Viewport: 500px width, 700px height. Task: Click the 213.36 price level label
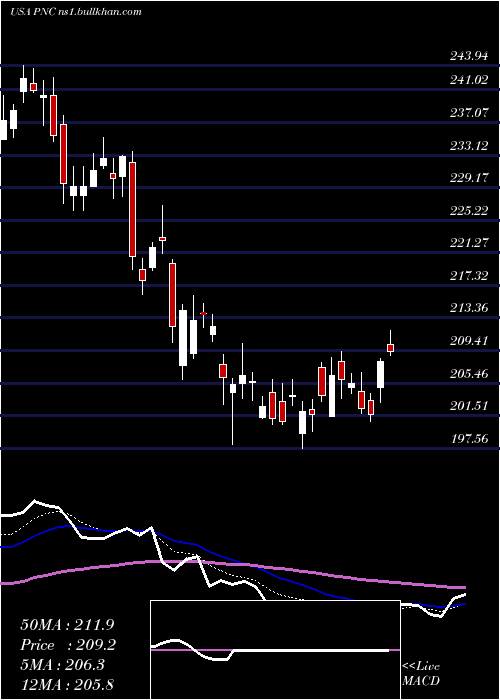[468, 308]
